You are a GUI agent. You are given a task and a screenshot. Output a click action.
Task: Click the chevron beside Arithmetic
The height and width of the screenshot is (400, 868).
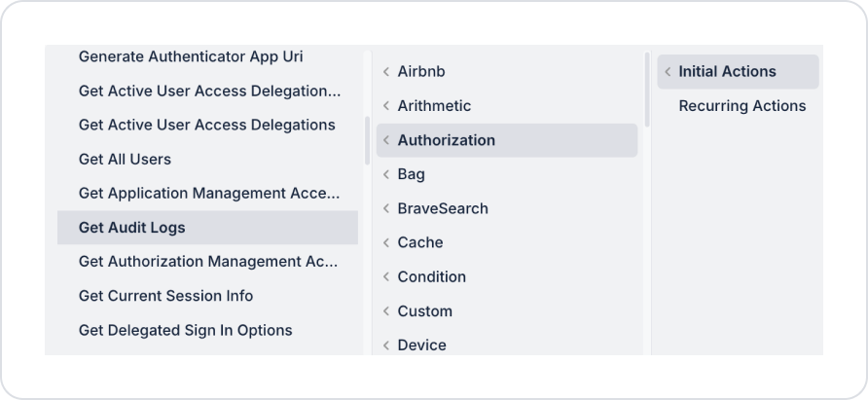coord(386,106)
